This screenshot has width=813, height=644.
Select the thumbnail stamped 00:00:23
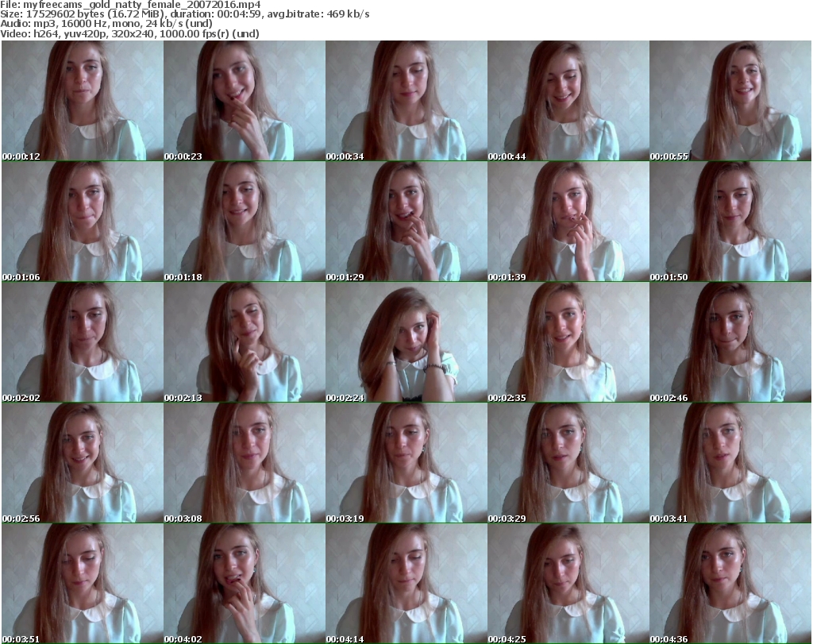[245, 101]
